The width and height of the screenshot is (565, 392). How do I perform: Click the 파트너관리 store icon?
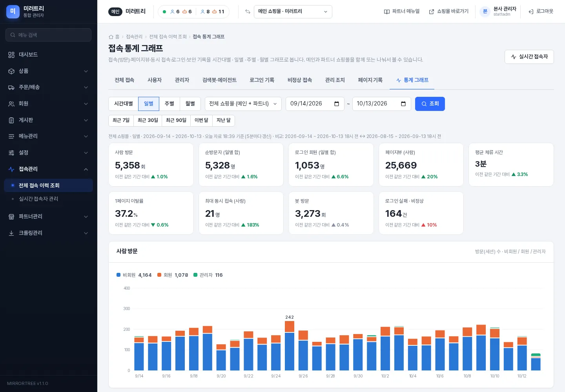coord(11,217)
